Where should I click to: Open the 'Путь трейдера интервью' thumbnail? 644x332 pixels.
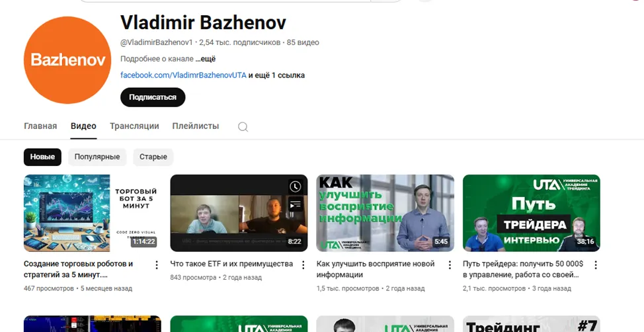tap(532, 213)
